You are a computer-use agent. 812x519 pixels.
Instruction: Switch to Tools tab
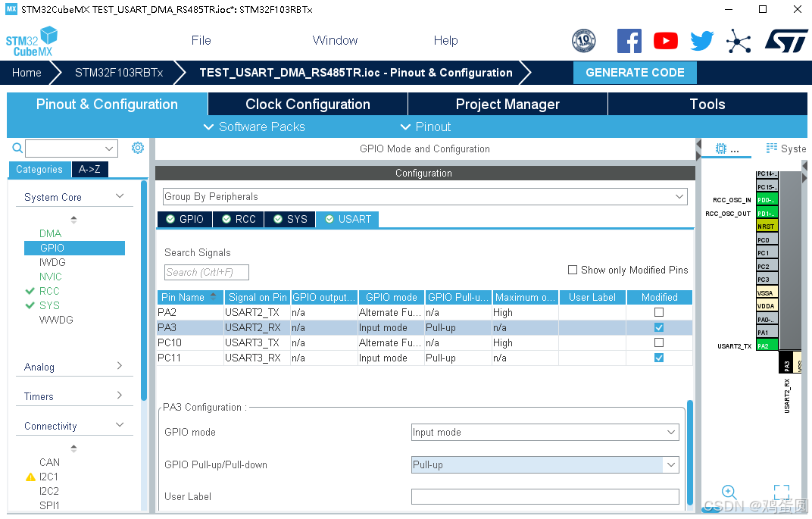[x=707, y=104]
